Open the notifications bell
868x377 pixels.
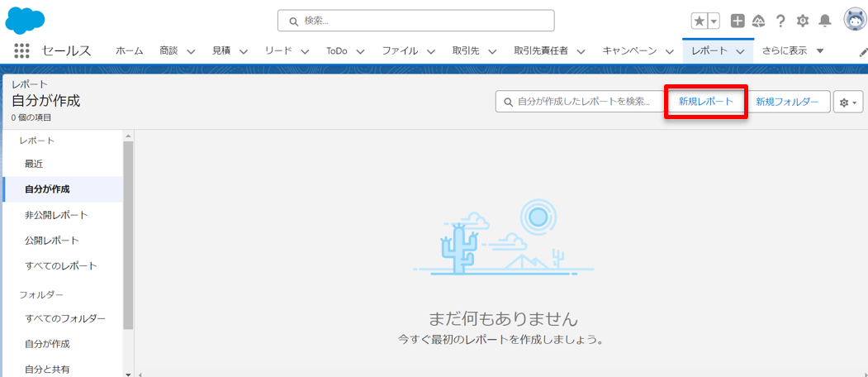pos(825,21)
